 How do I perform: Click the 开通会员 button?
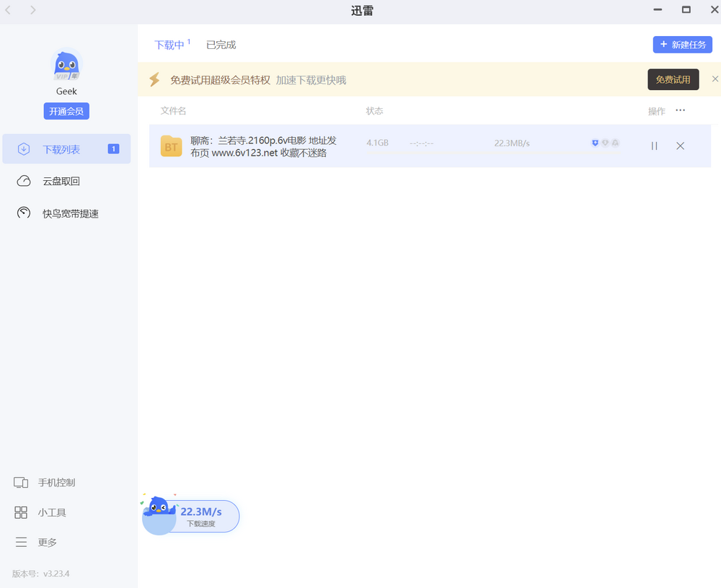66,111
